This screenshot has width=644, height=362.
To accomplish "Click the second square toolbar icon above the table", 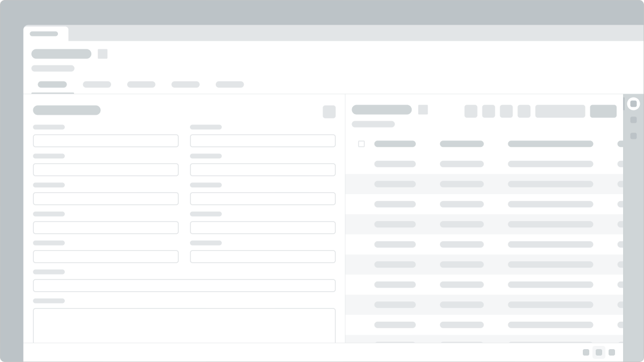I will point(489,112).
